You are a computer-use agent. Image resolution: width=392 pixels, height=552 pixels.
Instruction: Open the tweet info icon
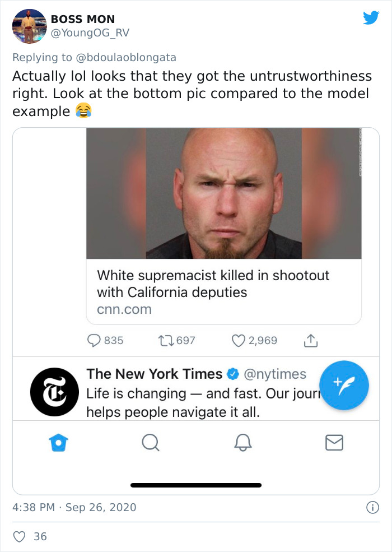pos(374,507)
